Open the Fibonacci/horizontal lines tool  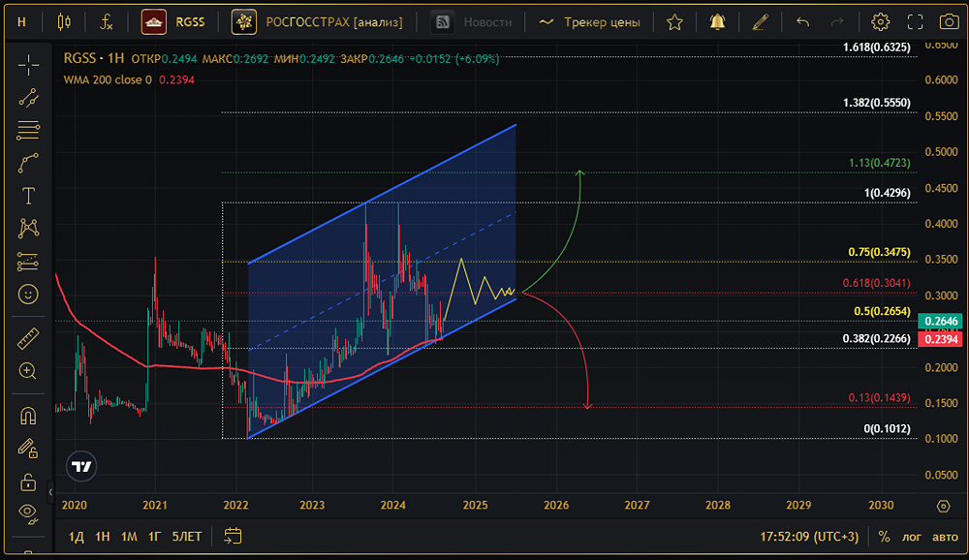pyautogui.click(x=28, y=130)
